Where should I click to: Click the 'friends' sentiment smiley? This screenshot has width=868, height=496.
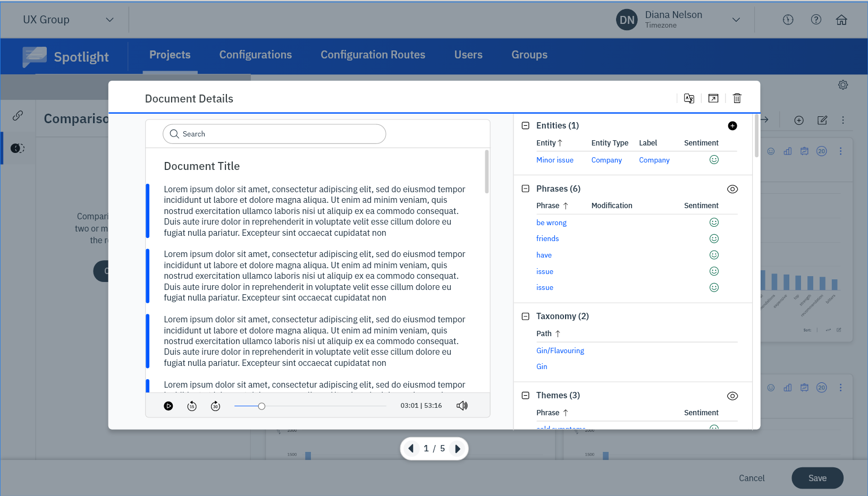714,239
